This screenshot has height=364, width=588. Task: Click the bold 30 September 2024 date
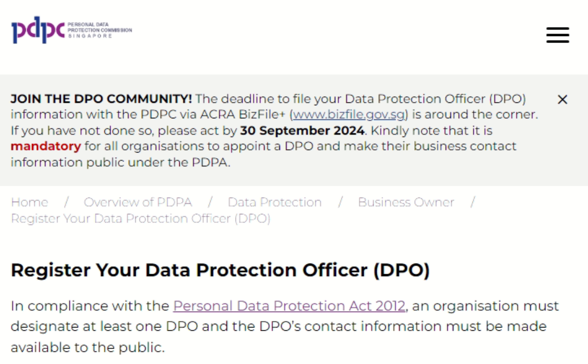point(301,131)
